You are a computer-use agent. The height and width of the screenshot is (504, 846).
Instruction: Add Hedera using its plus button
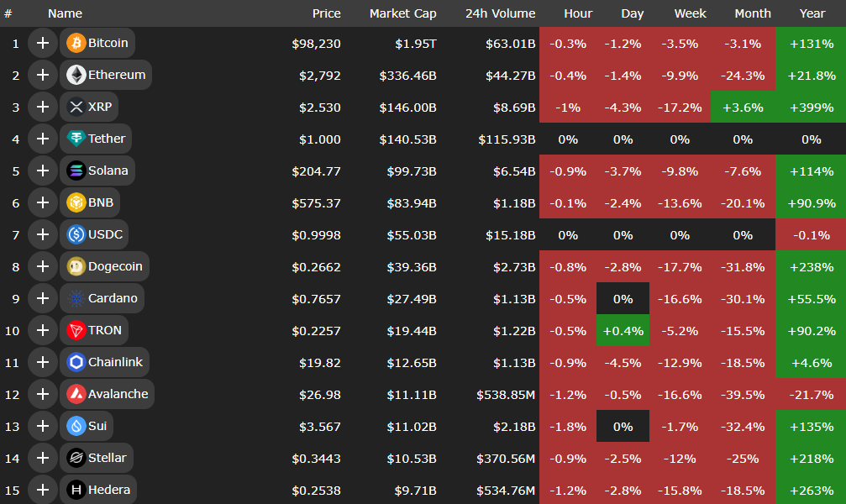click(42, 490)
